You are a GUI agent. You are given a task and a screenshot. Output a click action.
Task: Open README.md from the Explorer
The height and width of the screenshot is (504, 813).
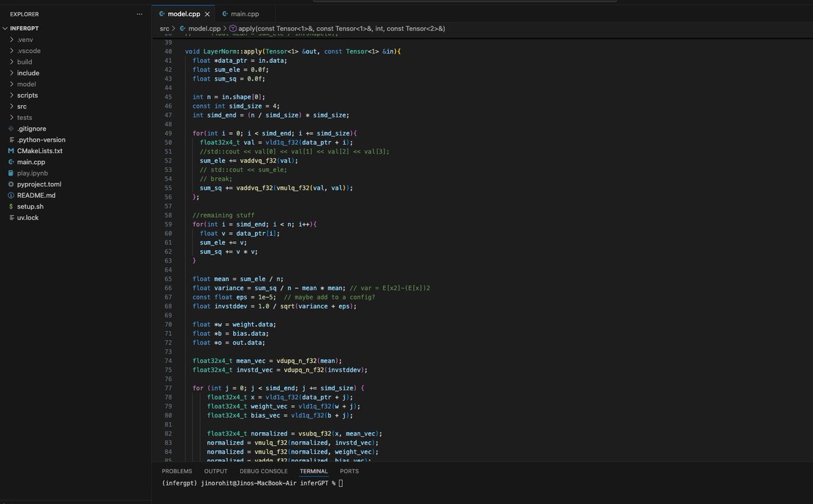(x=37, y=195)
